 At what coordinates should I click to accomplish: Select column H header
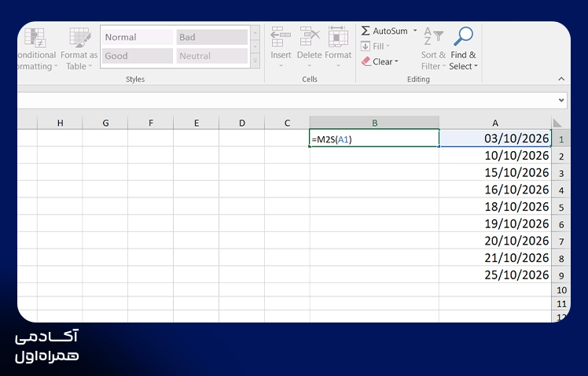(60, 123)
